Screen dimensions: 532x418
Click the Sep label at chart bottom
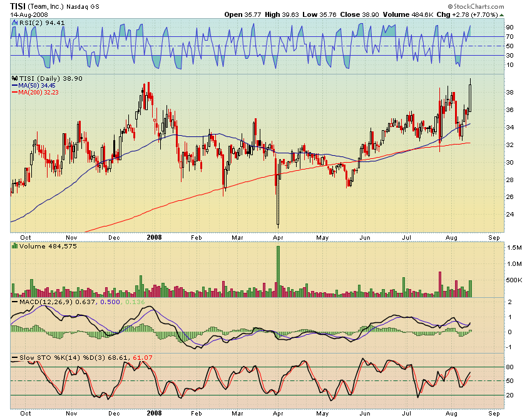(x=494, y=413)
